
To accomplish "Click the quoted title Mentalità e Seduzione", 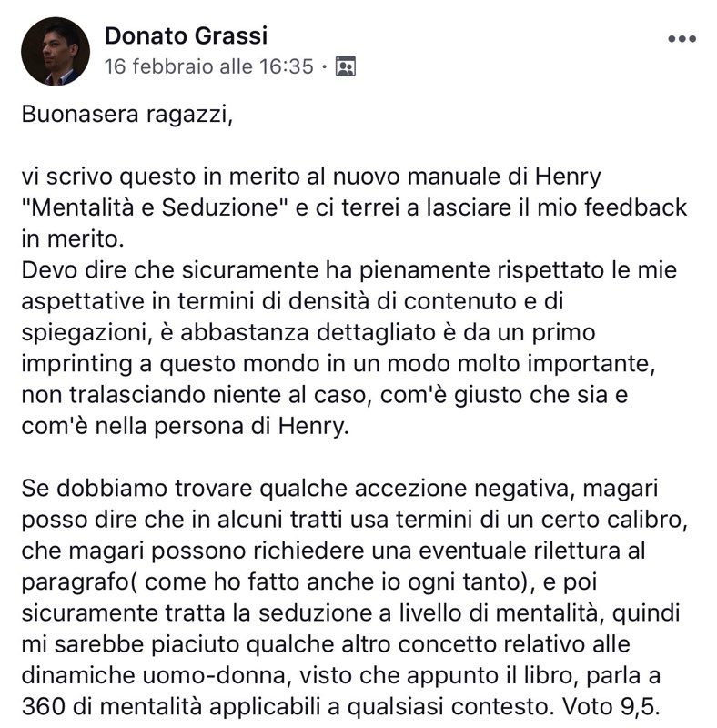I will coord(155,207).
